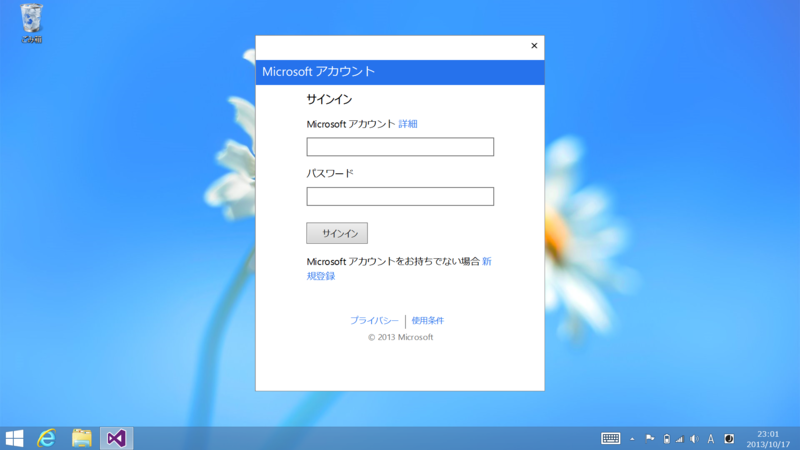Open the 使用条件 terms link
This screenshot has width=800, height=450.
pyautogui.click(x=428, y=320)
